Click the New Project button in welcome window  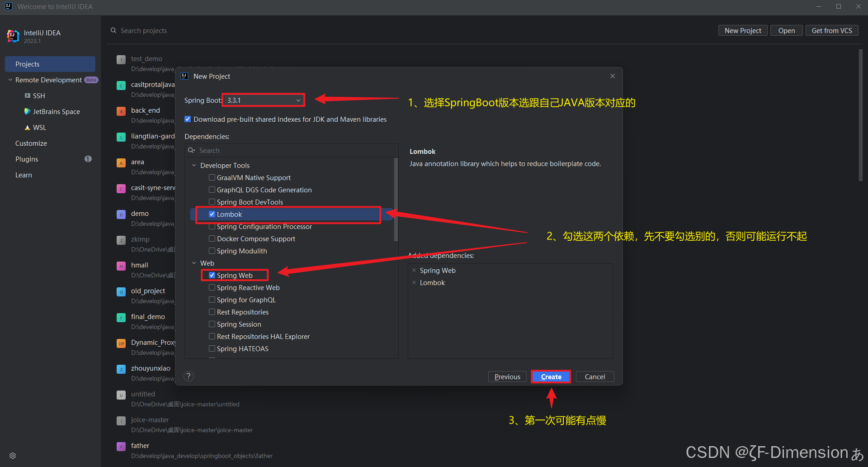(743, 30)
